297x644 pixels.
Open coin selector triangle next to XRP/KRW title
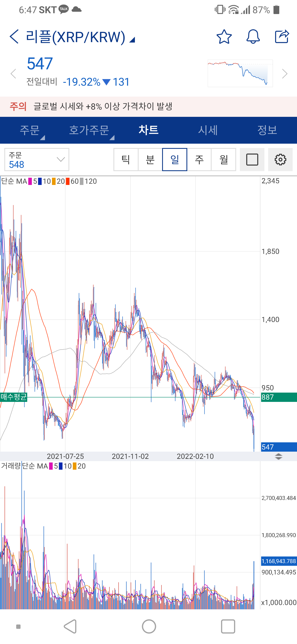click(x=132, y=39)
